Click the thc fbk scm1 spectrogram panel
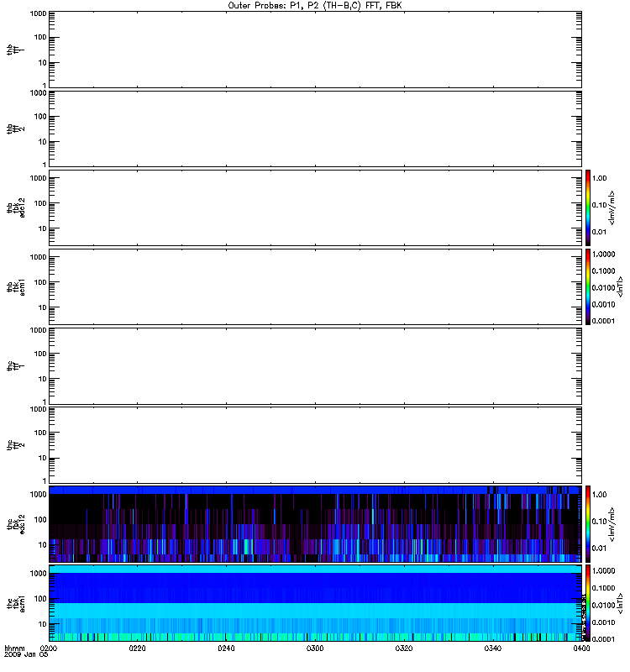Screen dimensions: 630x672 coord(316,603)
